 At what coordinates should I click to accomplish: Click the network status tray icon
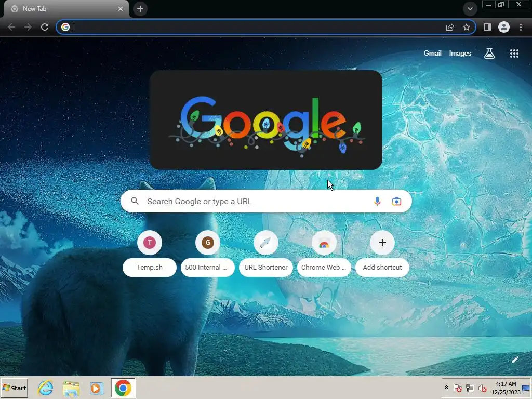click(470, 388)
